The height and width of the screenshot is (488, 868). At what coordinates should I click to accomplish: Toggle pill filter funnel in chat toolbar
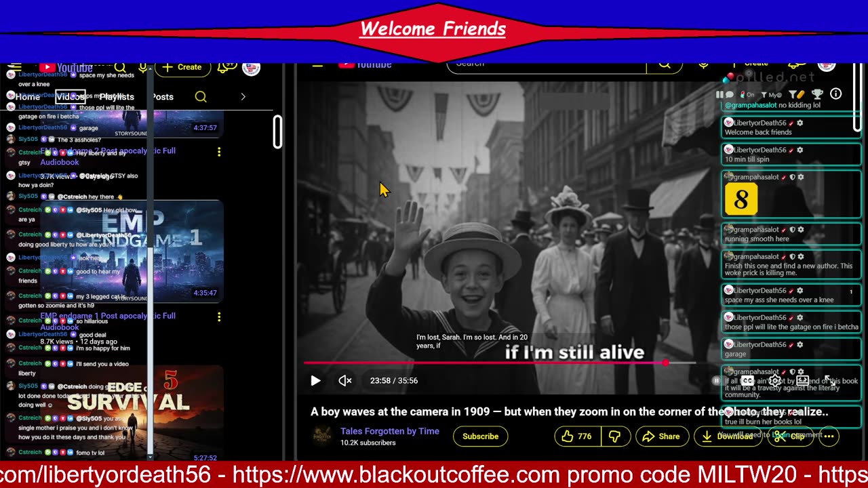[x=796, y=95]
